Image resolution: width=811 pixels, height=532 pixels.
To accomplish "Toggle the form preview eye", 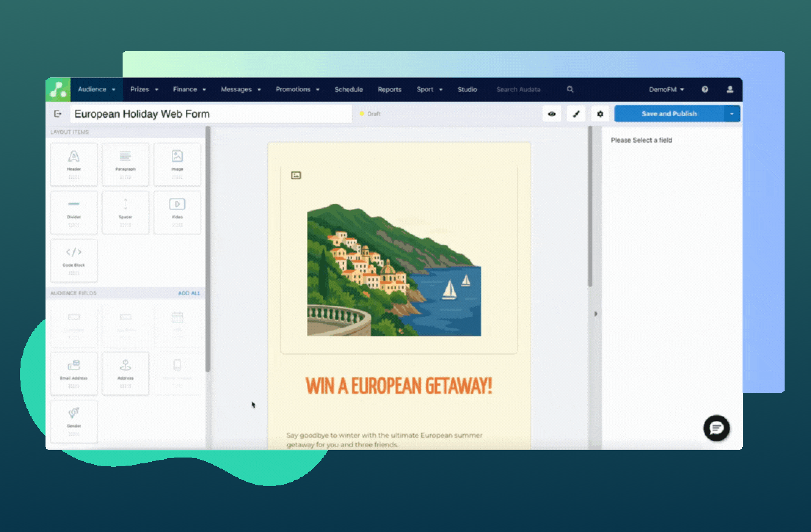I will pyautogui.click(x=552, y=114).
